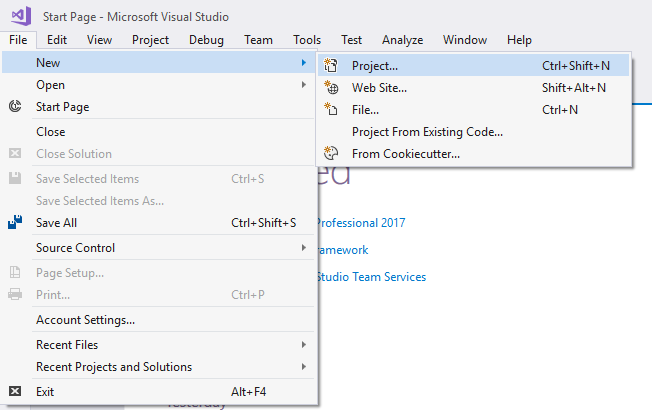Select Save Selected Items entry
Screen dimensions: 652x410
158,178
